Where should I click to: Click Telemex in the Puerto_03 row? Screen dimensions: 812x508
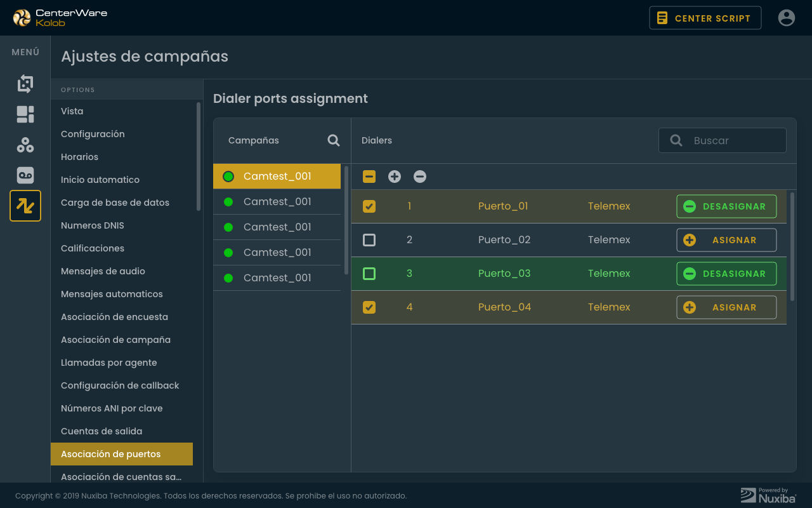point(609,274)
